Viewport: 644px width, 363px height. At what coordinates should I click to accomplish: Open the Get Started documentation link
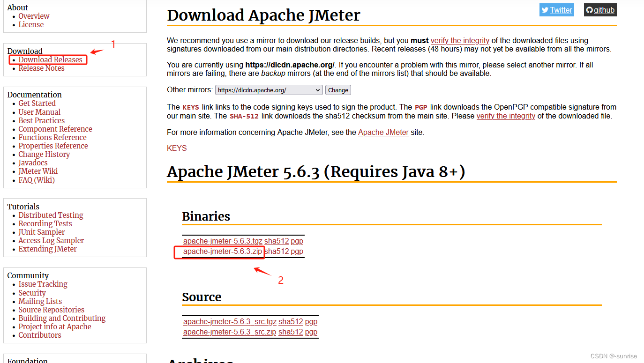point(37,103)
